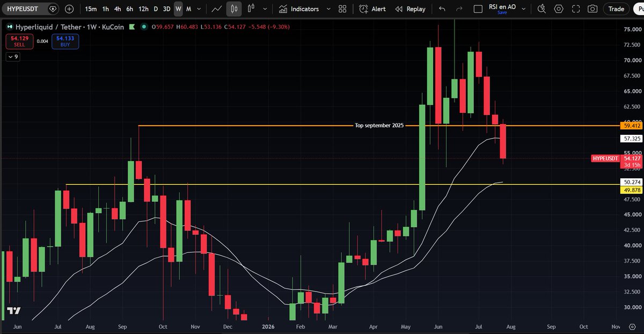Expand the favorite indicators dropdown arrow

(x=328, y=9)
